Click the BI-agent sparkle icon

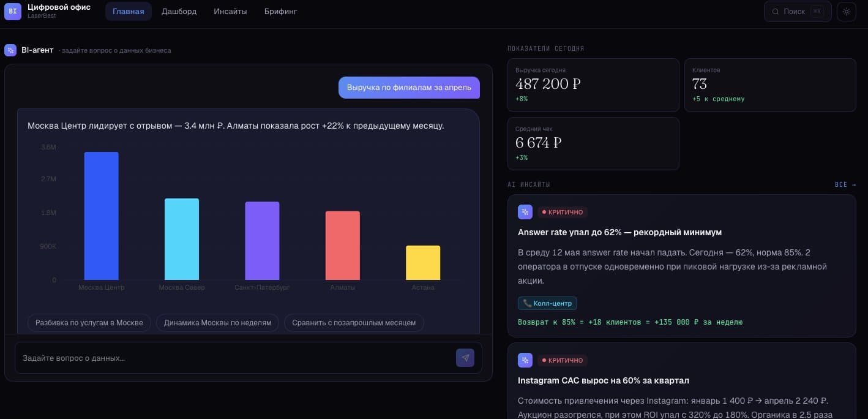[10, 50]
